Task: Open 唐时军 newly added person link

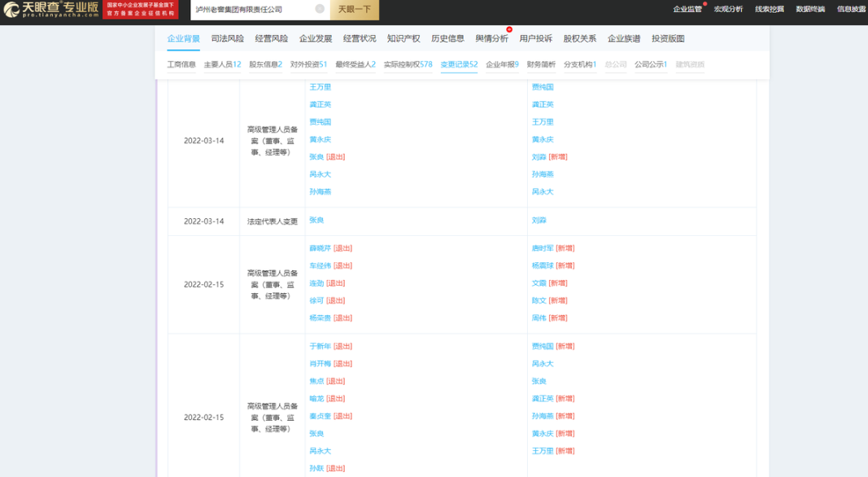Action: (x=542, y=248)
